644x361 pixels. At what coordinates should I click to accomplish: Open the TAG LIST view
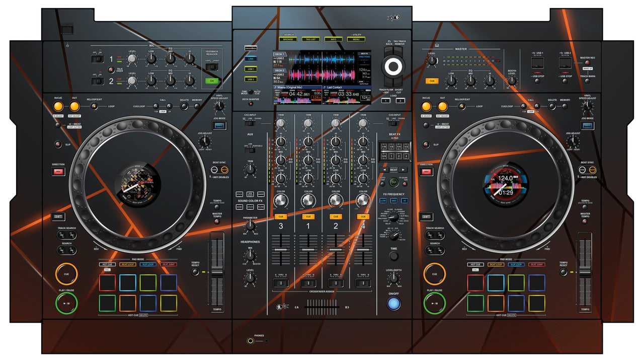310,39
